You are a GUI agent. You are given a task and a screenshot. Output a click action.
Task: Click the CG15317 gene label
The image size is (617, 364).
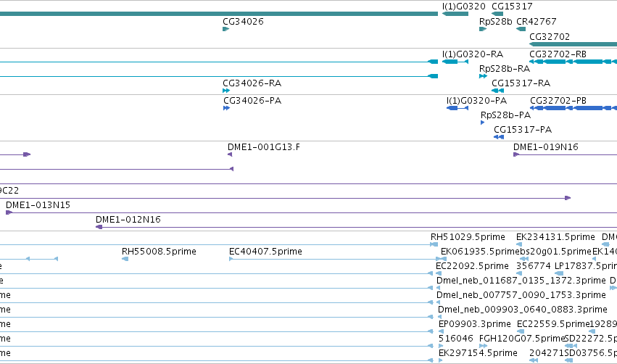pyautogui.click(x=512, y=7)
